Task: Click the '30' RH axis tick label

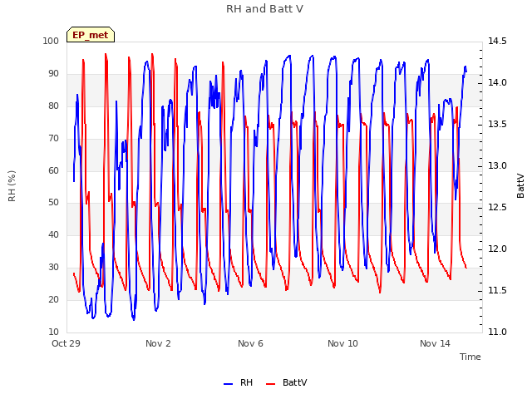Action: (x=53, y=268)
